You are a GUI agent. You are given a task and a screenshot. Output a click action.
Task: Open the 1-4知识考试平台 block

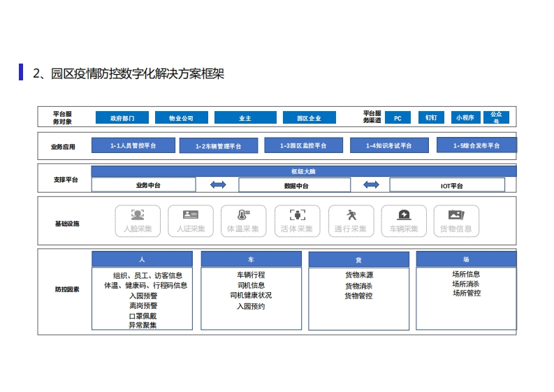coord(389,145)
